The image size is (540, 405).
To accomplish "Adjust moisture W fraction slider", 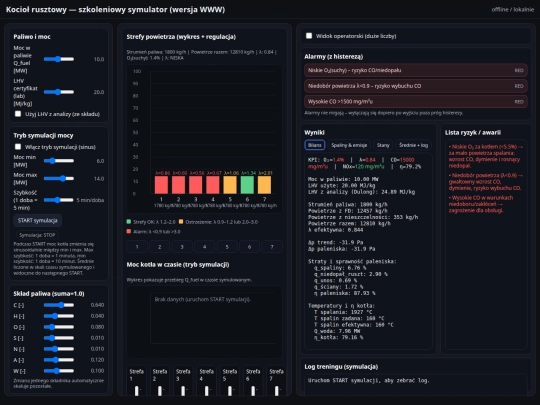I will pos(59,371).
